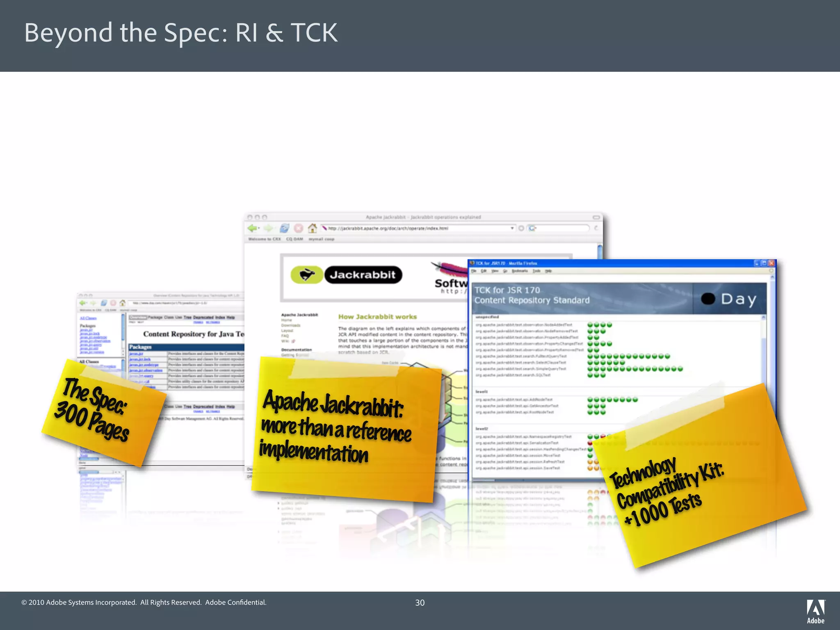840x630 pixels.
Task: Click 'Apache Jackrabbit' sticky note
Action: click(347, 429)
